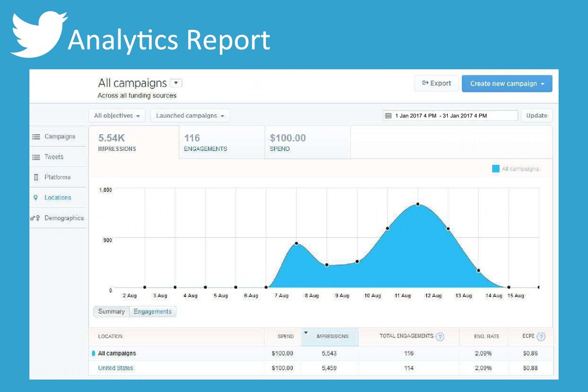Screen dimensions: 588x392
Task: Click the Locations pin icon
Action: click(36, 197)
